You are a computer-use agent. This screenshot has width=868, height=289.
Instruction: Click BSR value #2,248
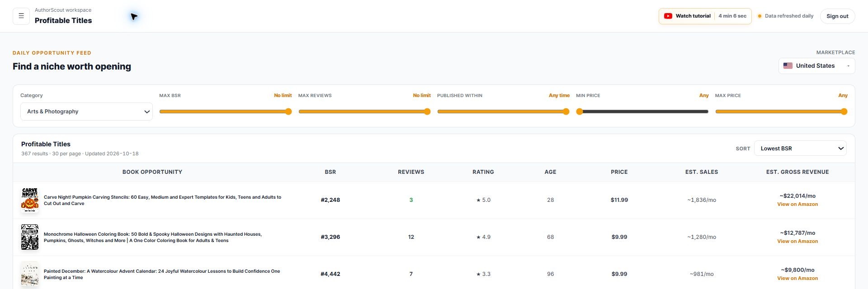click(x=330, y=200)
